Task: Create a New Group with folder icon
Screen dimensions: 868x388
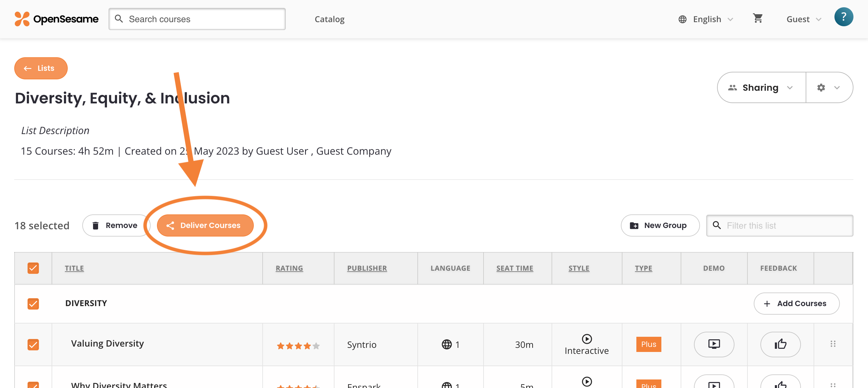Action: coord(660,225)
